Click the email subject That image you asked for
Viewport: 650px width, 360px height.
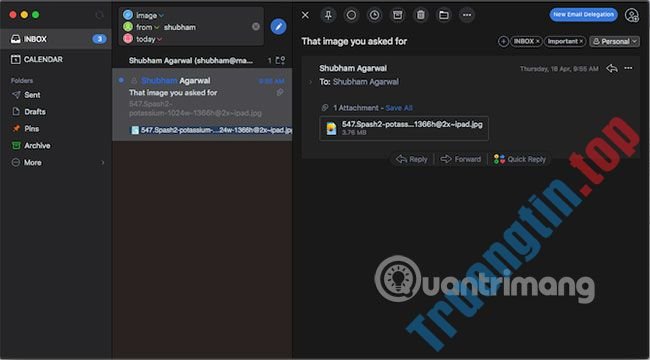pos(354,41)
